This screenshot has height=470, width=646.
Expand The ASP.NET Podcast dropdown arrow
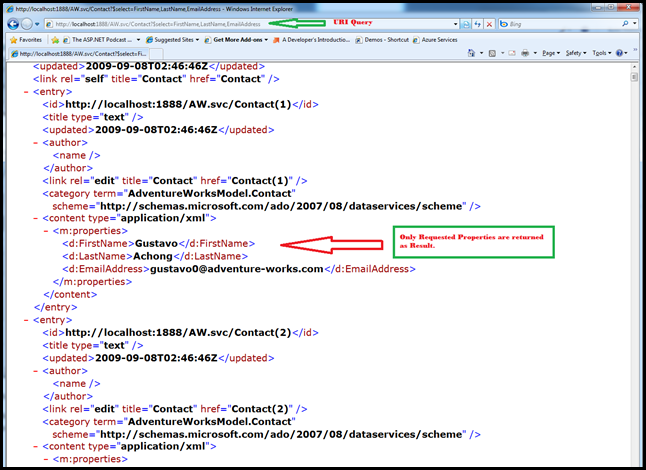[x=138, y=40]
